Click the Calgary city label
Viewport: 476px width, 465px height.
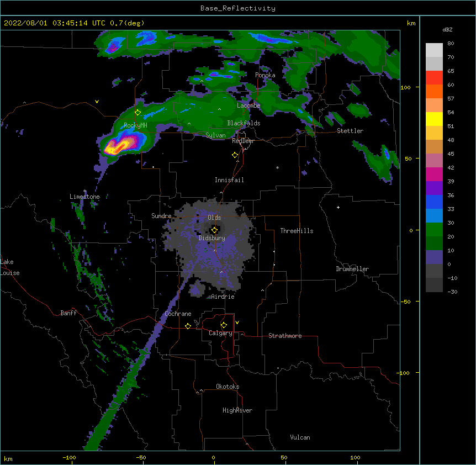(220, 333)
